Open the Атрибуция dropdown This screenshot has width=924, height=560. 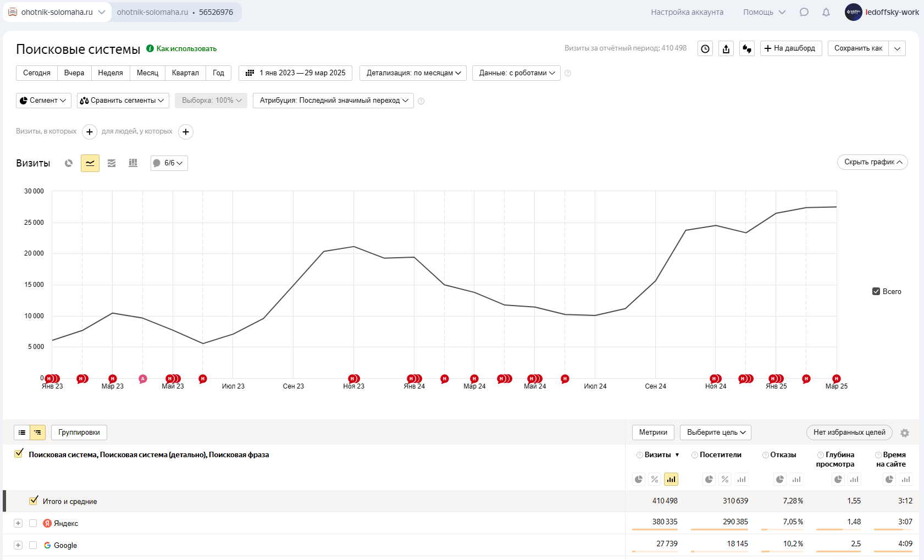pos(333,101)
